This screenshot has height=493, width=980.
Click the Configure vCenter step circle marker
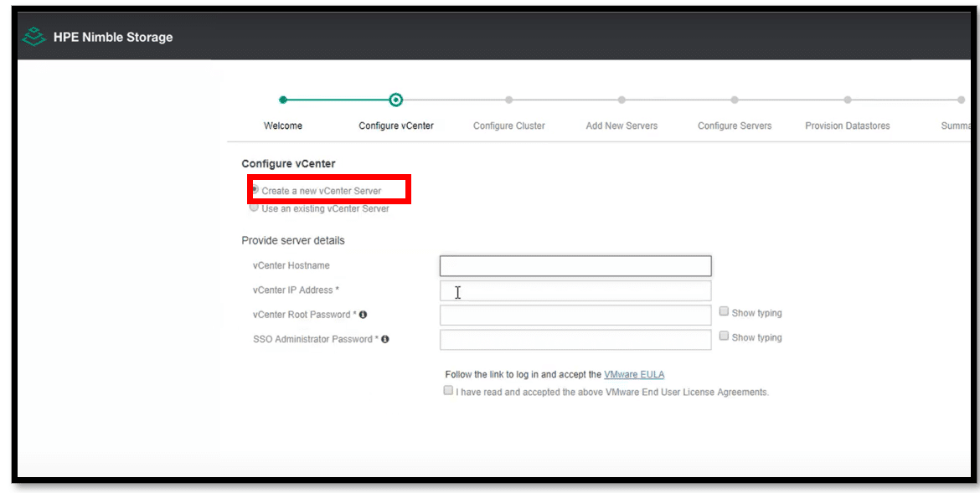[x=395, y=100]
